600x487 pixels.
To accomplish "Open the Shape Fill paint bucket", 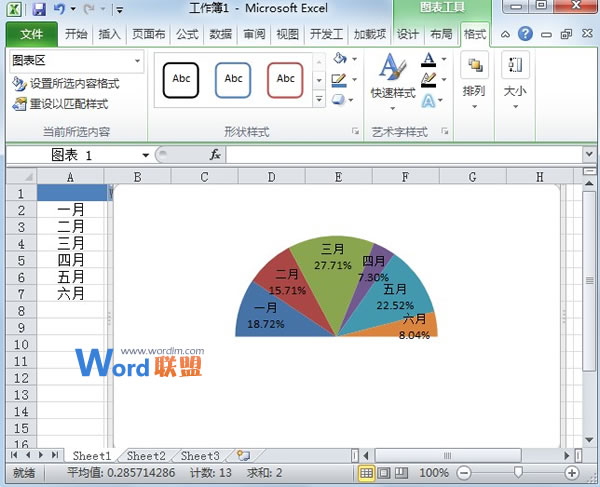I will (x=340, y=59).
